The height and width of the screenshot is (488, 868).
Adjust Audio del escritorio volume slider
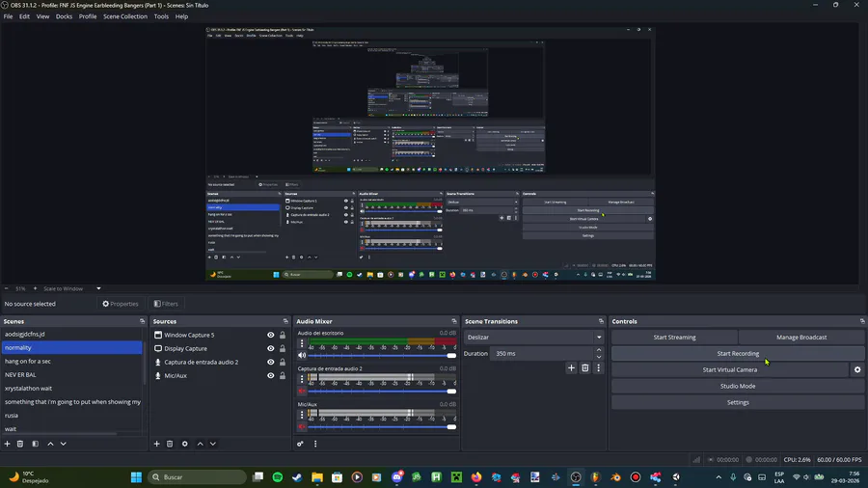point(382,355)
